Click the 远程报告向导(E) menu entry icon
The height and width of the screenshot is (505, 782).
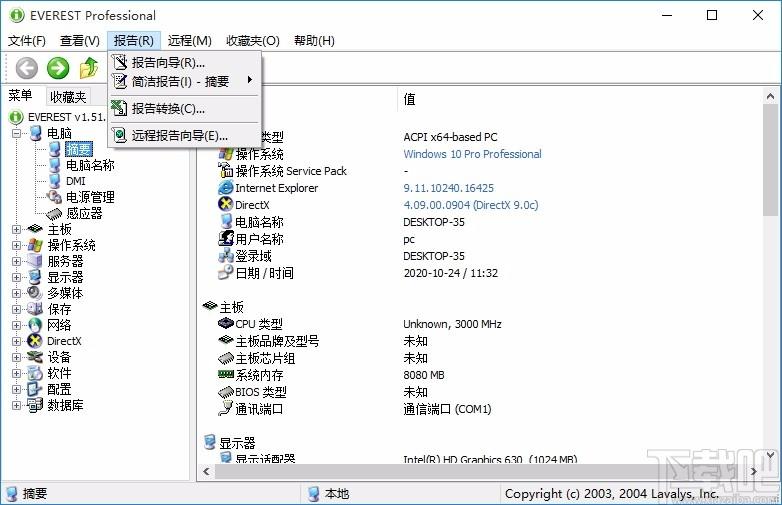coord(120,135)
